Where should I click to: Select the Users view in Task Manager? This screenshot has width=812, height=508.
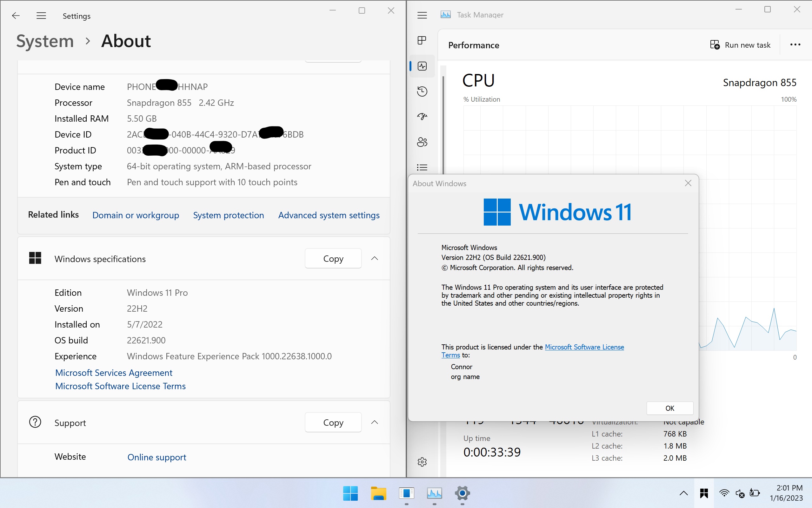(422, 142)
